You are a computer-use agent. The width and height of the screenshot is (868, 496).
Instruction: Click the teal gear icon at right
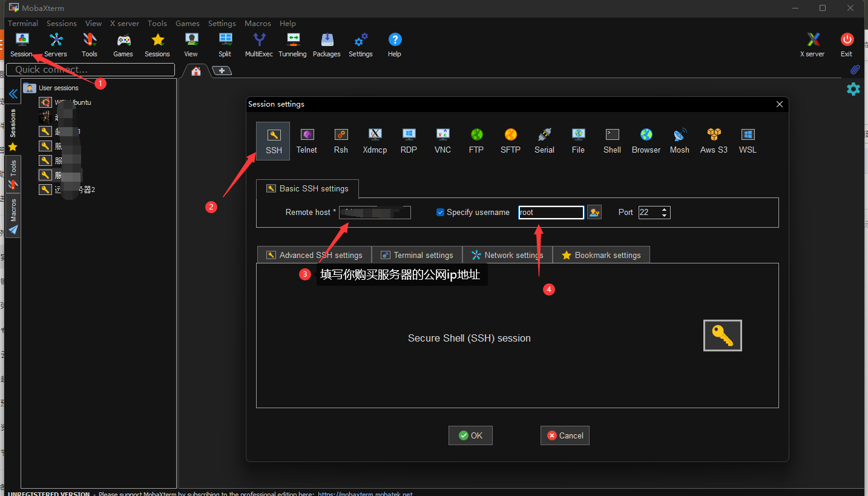(x=853, y=89)
